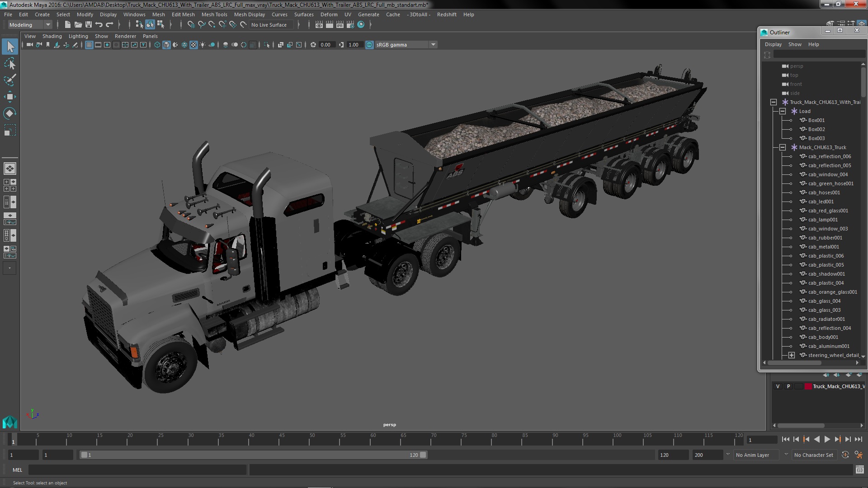Image resolution: width=868 pixels, height=488 pixels.
Task: Activate the Select tool in toolbox
Action: (x=10, y=47)
